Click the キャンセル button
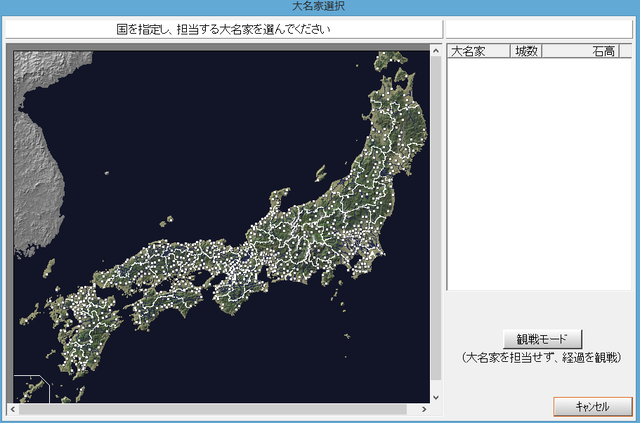The height and width of the screenshot is (423, 640). click(x=593, y=406)
